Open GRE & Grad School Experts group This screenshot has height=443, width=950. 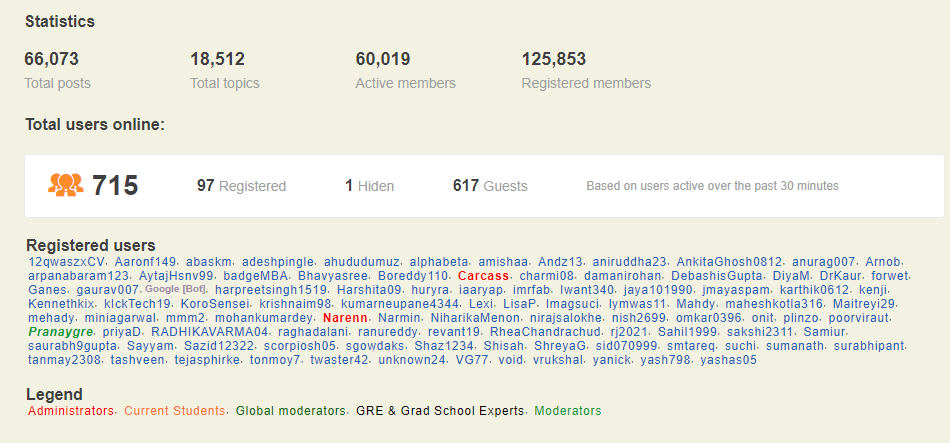point(440,410)
